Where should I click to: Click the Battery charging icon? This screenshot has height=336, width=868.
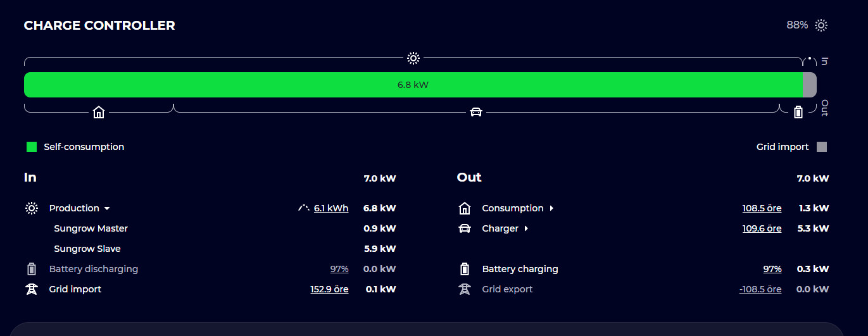[x=465, y=269]
